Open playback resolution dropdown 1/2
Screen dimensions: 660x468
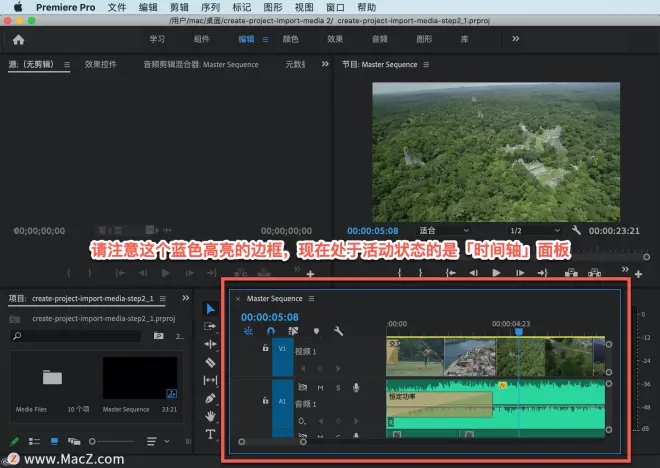pyautogui.click(x=535, y=230)
